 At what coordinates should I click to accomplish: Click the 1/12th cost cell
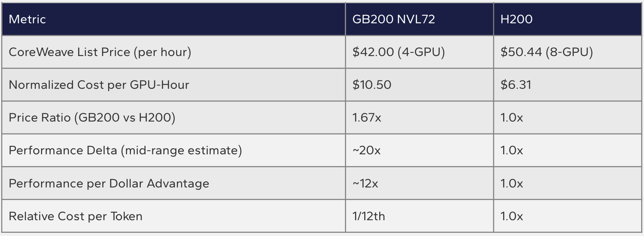[x=369, y=216]
